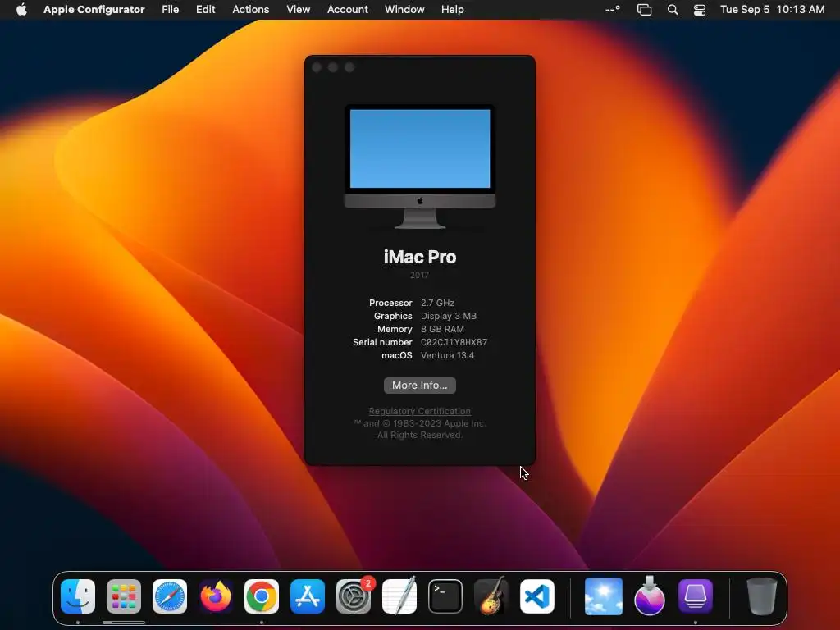Open Google Chrome in the Dock
The height and width of the screenshot is (630, 840).
tap(262, 596)
